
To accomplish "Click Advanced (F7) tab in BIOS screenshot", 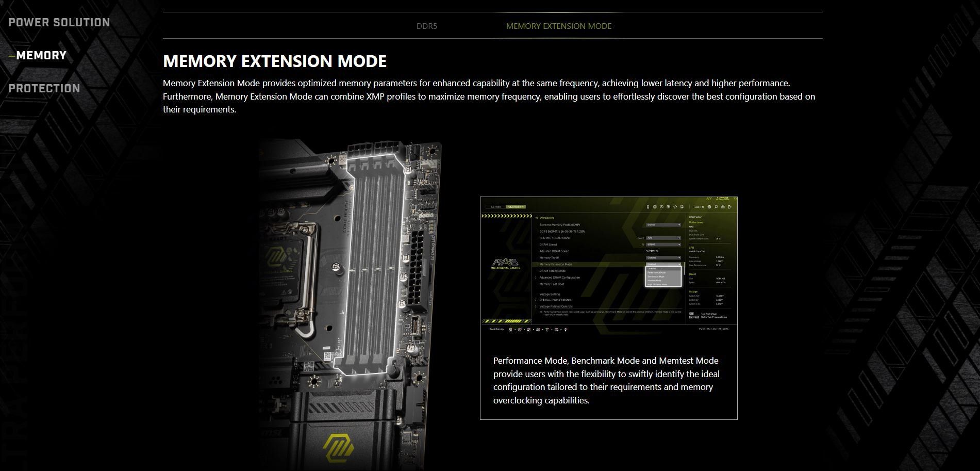I will pyautogui.click(x=516, y=207).
